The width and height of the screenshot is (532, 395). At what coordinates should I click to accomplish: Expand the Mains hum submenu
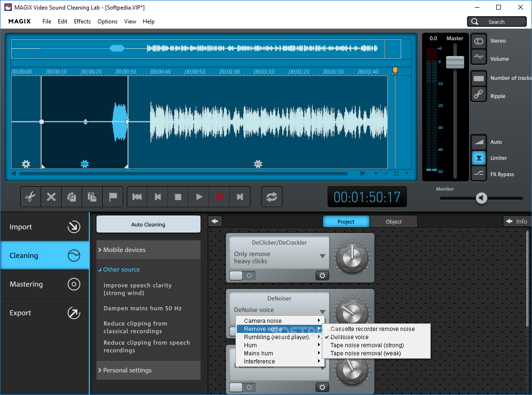tap(280, 353)
